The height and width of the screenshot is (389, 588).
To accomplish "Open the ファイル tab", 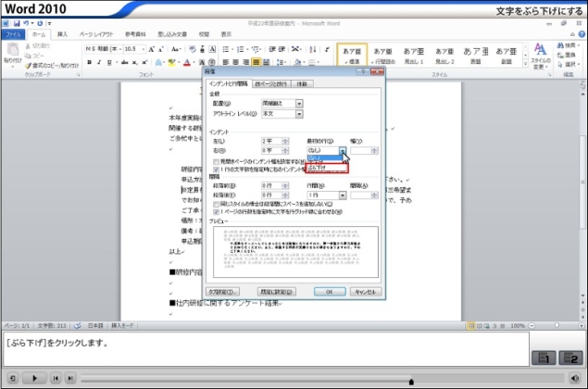I will 14,34.
